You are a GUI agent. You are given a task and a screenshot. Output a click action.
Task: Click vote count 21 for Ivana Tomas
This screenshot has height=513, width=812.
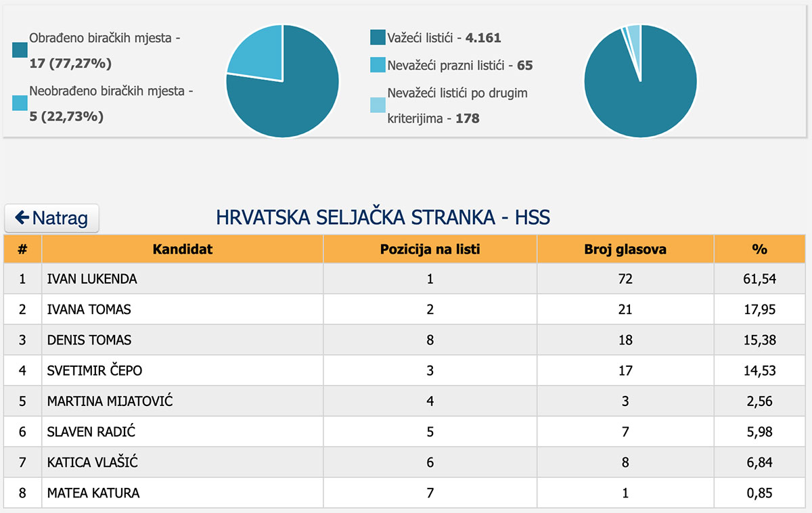click(625, 309)
